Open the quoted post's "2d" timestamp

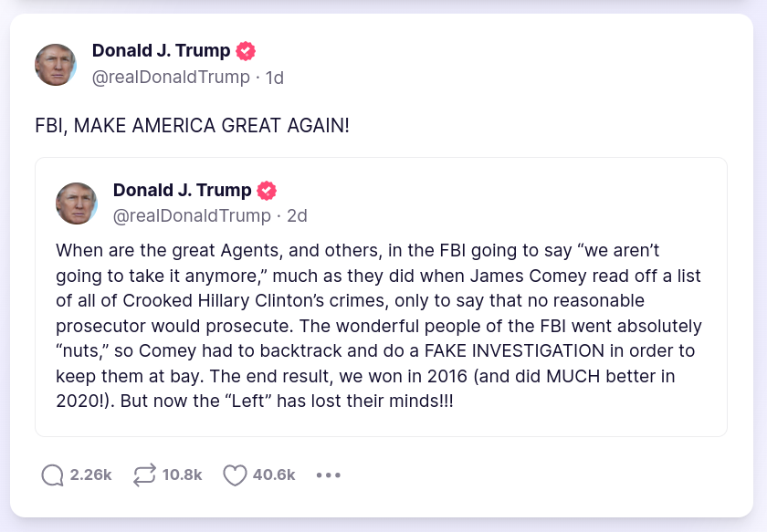point(297,217)
